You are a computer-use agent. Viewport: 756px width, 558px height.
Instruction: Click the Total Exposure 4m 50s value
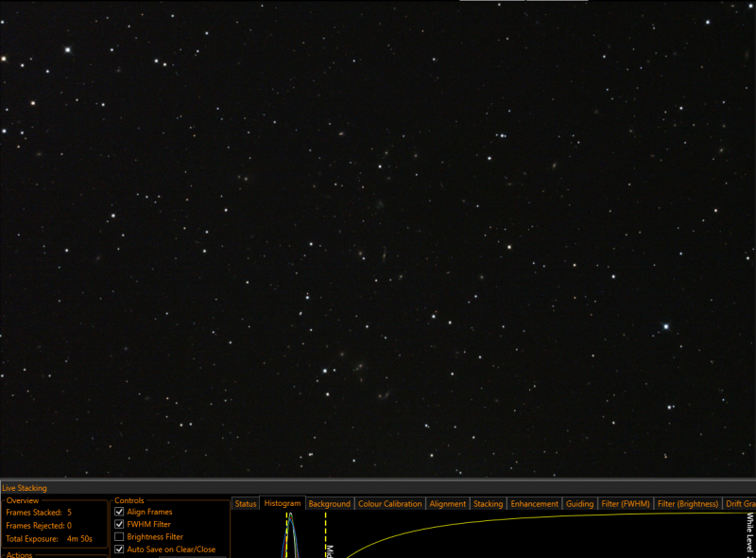(79, 539)
